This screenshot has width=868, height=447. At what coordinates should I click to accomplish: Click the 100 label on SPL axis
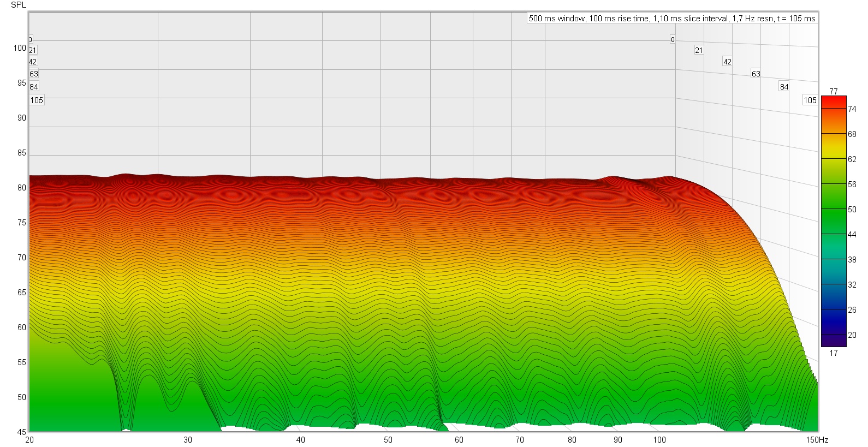coord(20,48)
